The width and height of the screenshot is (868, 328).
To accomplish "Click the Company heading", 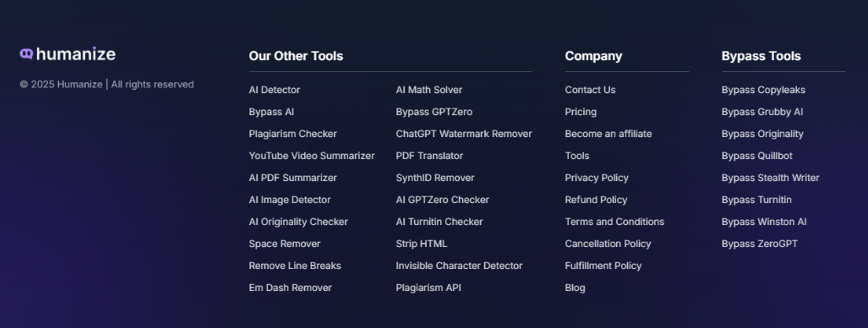I will pos(593,56).
